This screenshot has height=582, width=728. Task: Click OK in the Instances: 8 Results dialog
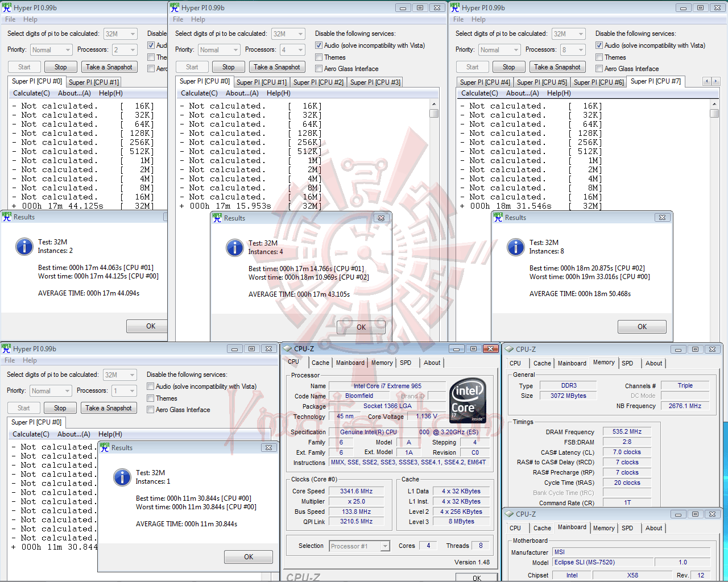click(x=642, y=327)
